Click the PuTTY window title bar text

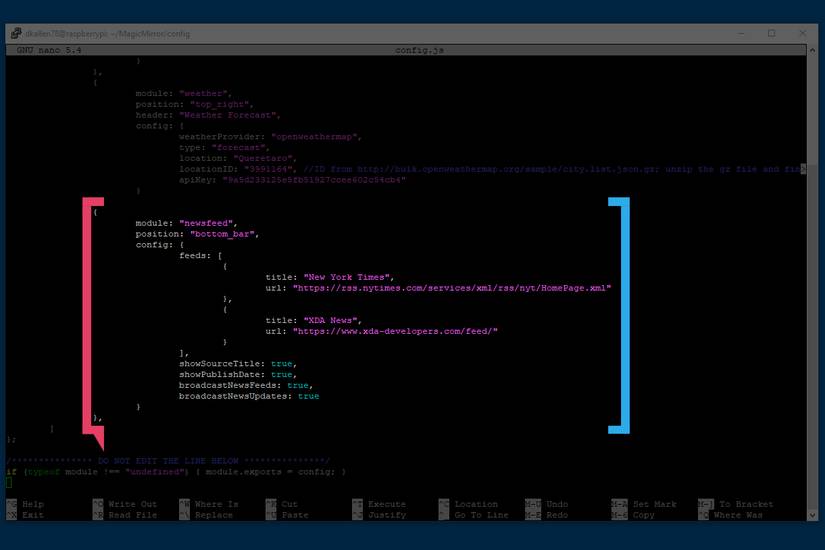click(107, 34)
